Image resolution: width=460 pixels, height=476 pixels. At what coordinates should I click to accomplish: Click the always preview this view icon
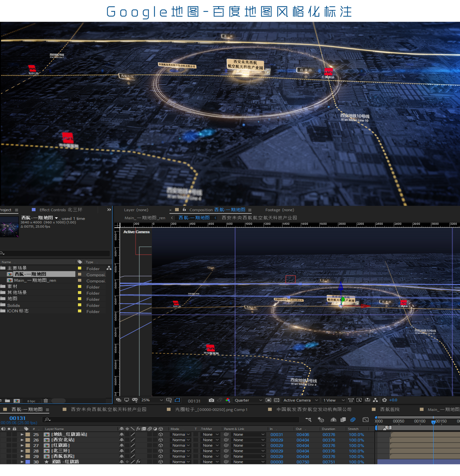pyautogui.click(x=119, y=400)
